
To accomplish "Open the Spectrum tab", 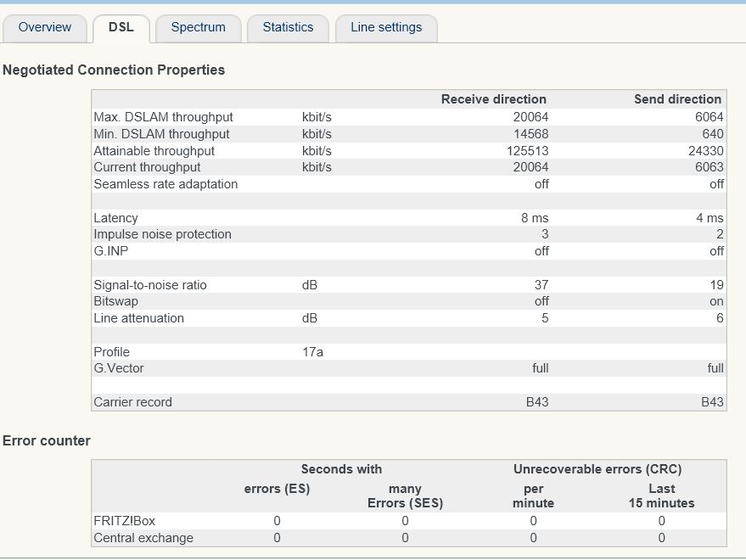I will (199, 27).
